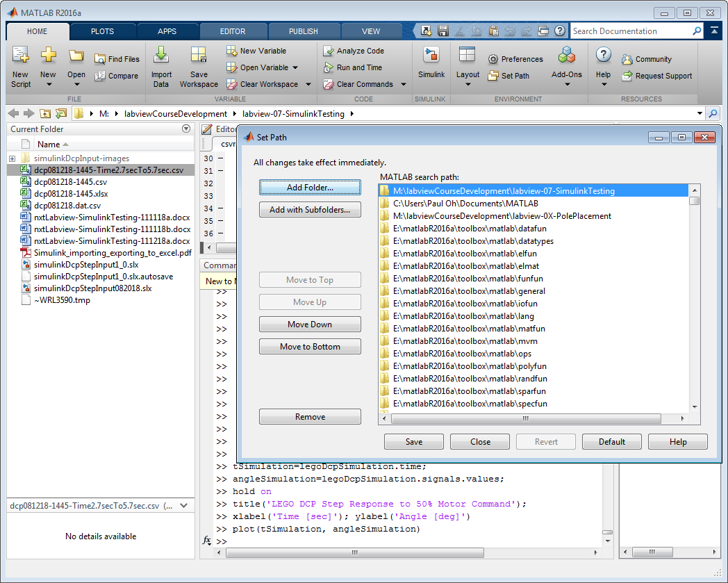This screenshot has width=728, height=583.
Task: Switch to VIEW tab
Action: (x=371, y=31)
